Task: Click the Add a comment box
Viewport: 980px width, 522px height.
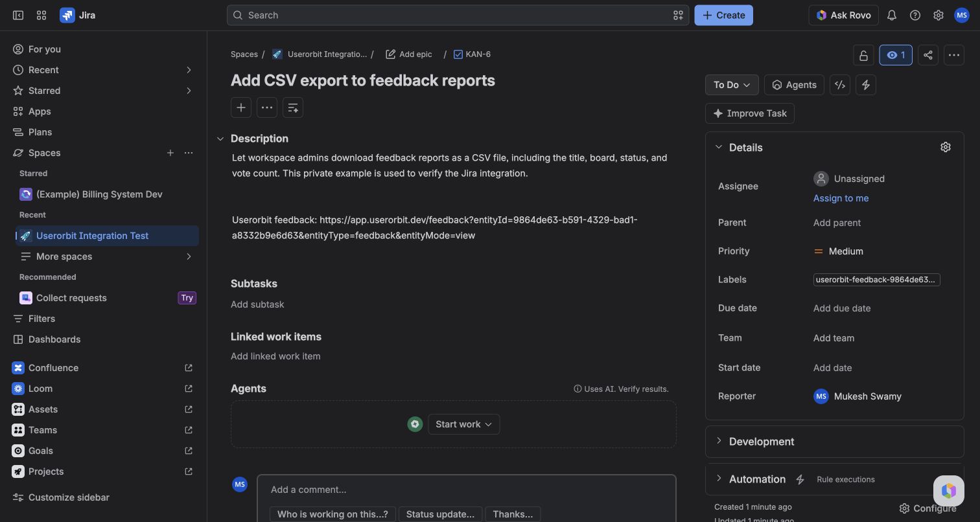Action: tap(467, 490)
